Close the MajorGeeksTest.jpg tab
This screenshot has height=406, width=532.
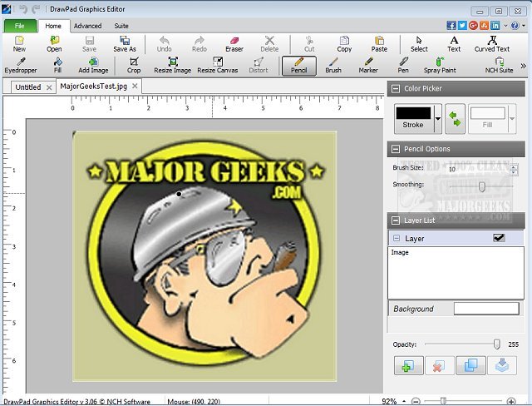click(135, 87)
